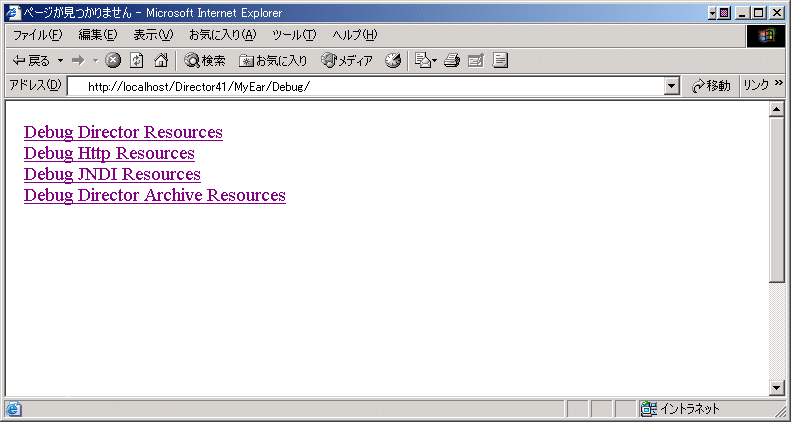791x422 pixels.
Task: Open the お気に入り toolbar favorites pane
Action: point(273,61)
